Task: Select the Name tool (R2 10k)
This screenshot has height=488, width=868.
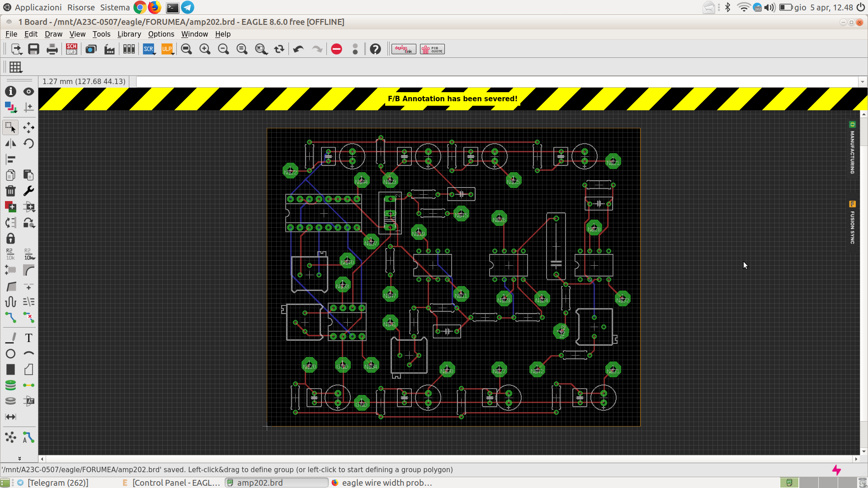Action: (10, 254)
